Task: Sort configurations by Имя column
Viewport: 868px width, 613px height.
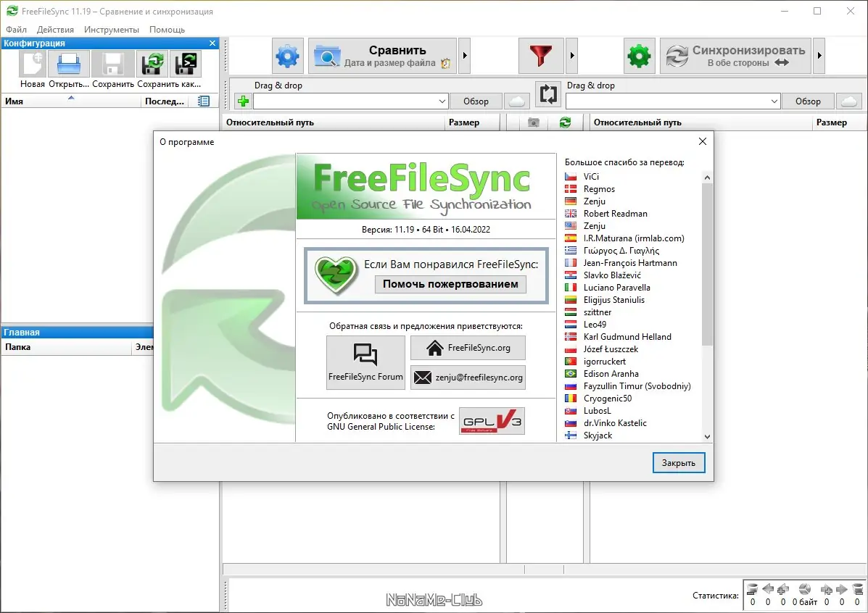Action: (x=71, y=101)
